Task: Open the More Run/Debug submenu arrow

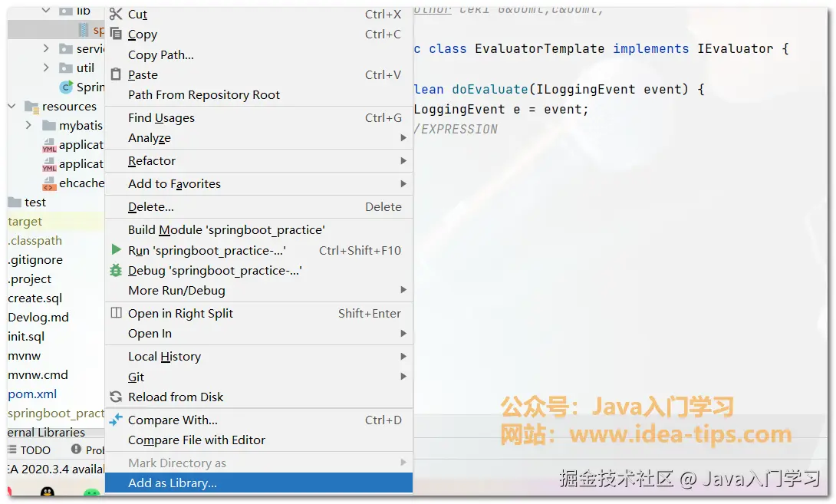Action: [403, 290]
